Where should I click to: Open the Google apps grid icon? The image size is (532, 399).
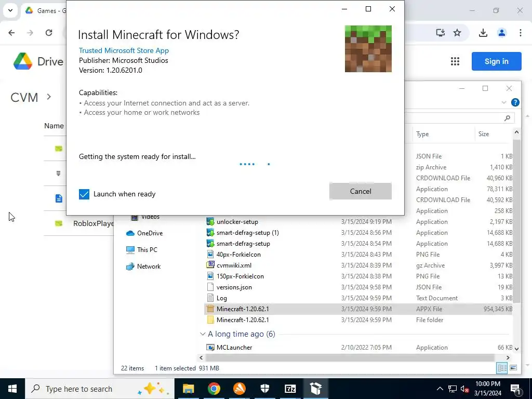click(455, 61)
